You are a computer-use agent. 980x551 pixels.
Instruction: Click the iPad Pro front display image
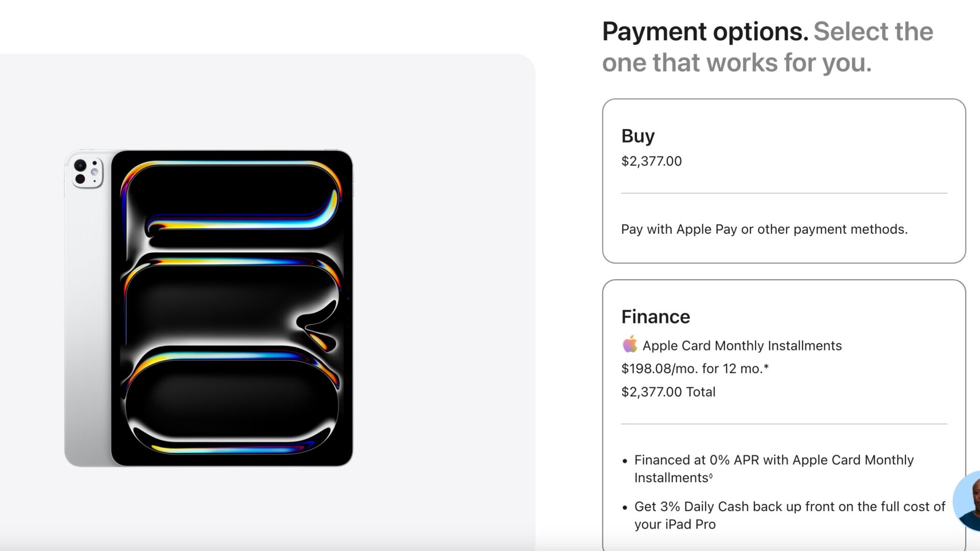click(232, 308)
